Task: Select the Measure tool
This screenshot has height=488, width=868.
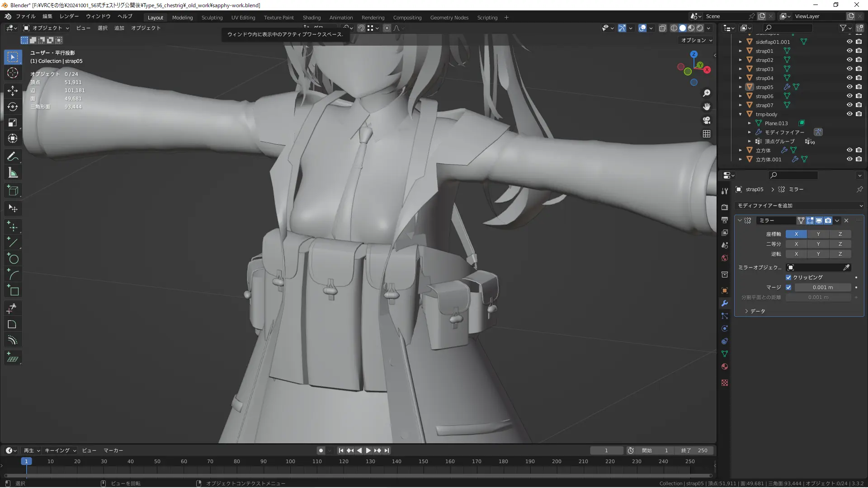Action: [13, 173]
